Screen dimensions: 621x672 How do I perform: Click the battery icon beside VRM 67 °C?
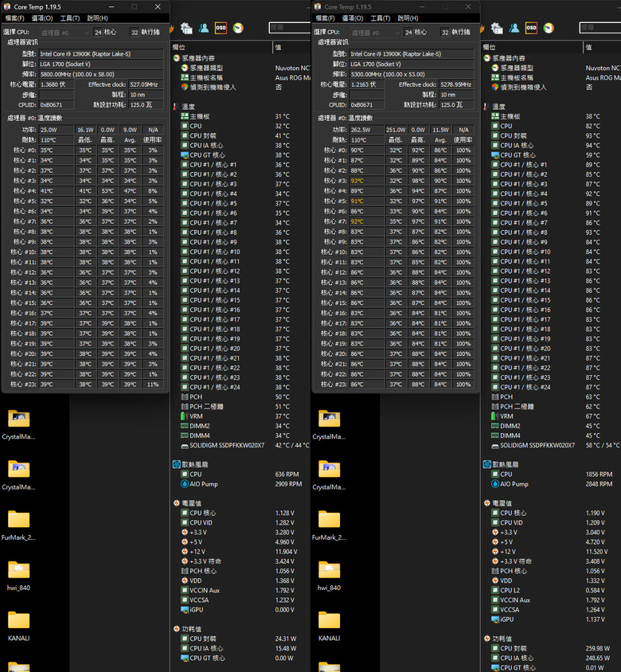tap(494, 416)
